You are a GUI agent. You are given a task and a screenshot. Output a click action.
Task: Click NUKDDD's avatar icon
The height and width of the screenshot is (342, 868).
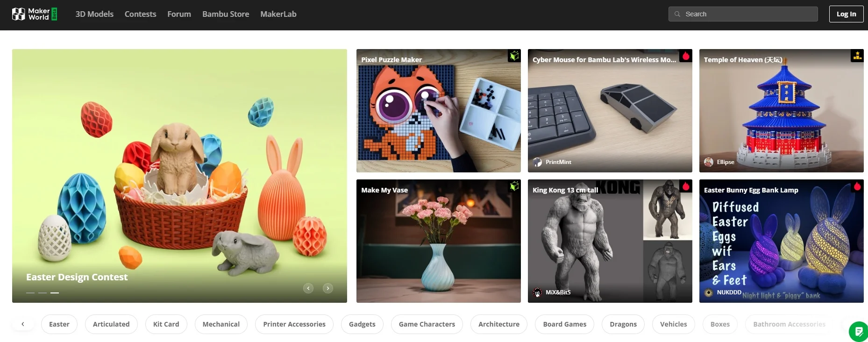point(709,292)
